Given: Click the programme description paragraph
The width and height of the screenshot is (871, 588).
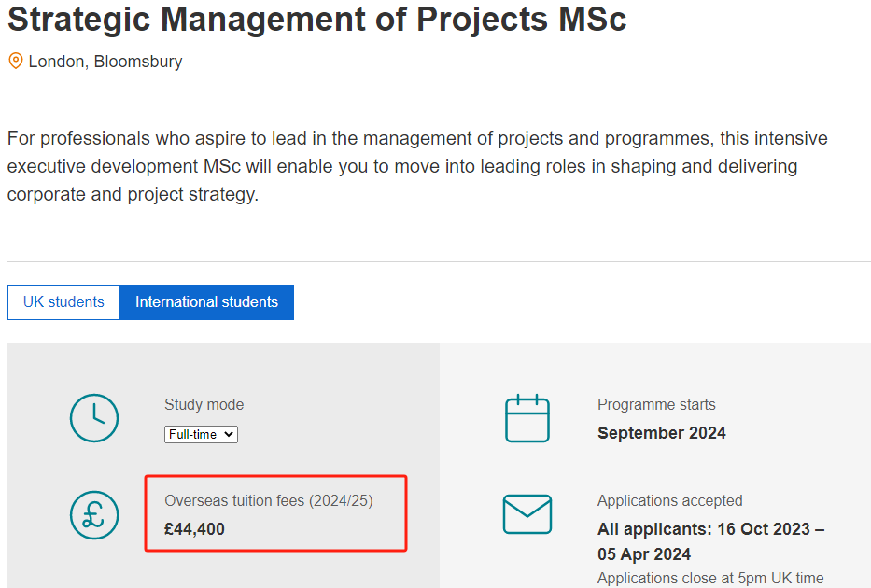Looking at the screenshot, I should [417, 166].
